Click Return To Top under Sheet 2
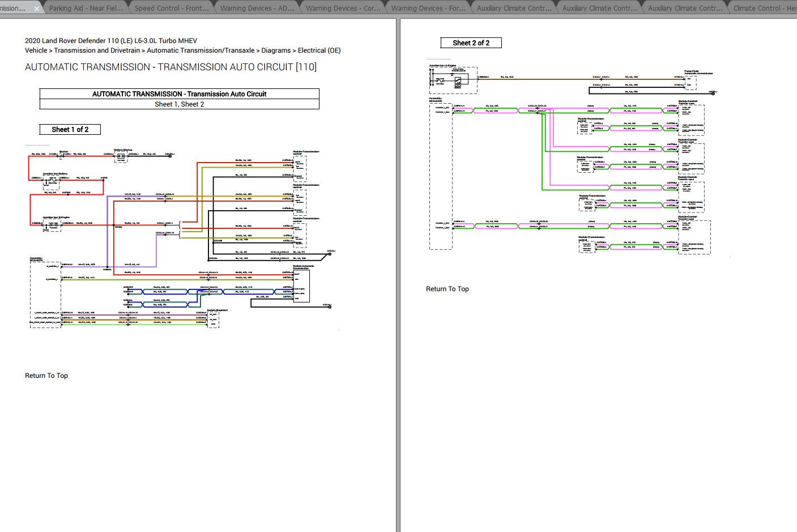797x532 pixels. pos(447,288)
